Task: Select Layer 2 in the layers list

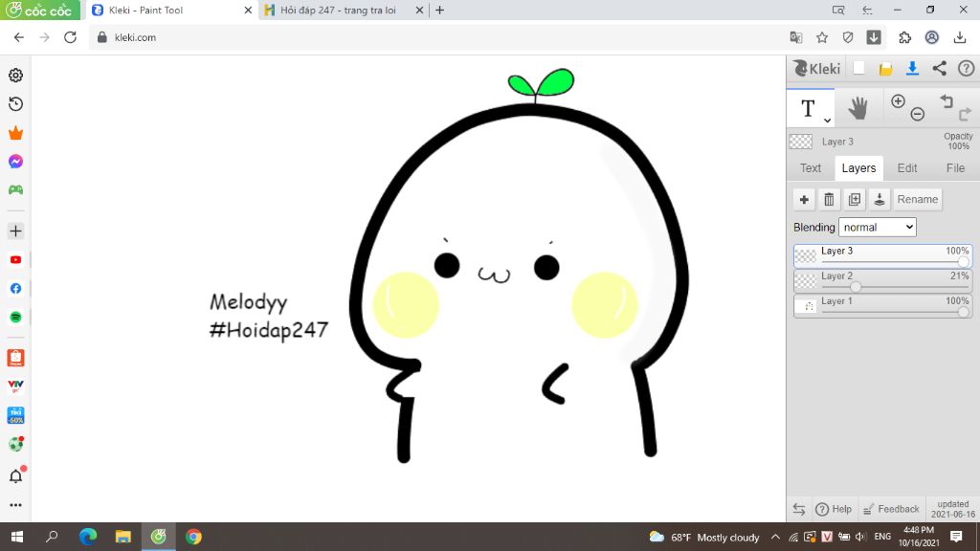Action: pyautogui.click(x=883, y=280)
